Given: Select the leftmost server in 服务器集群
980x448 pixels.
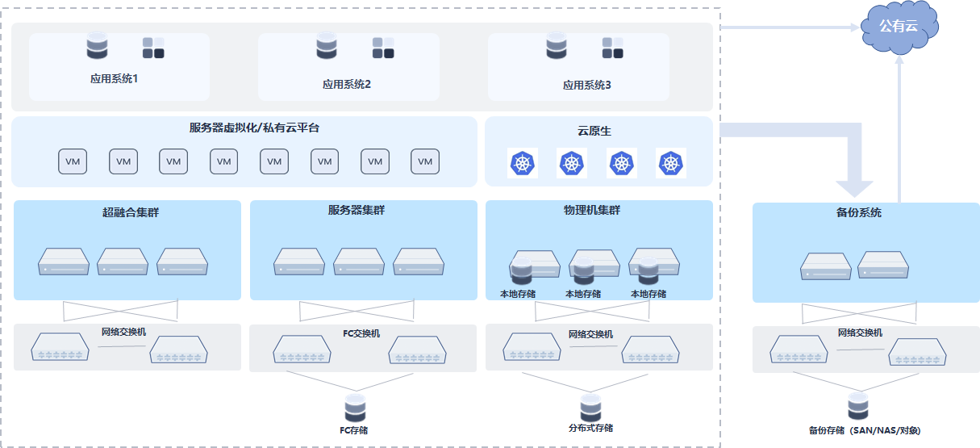Looking at the screenshot, I should (x=299, y=262).
